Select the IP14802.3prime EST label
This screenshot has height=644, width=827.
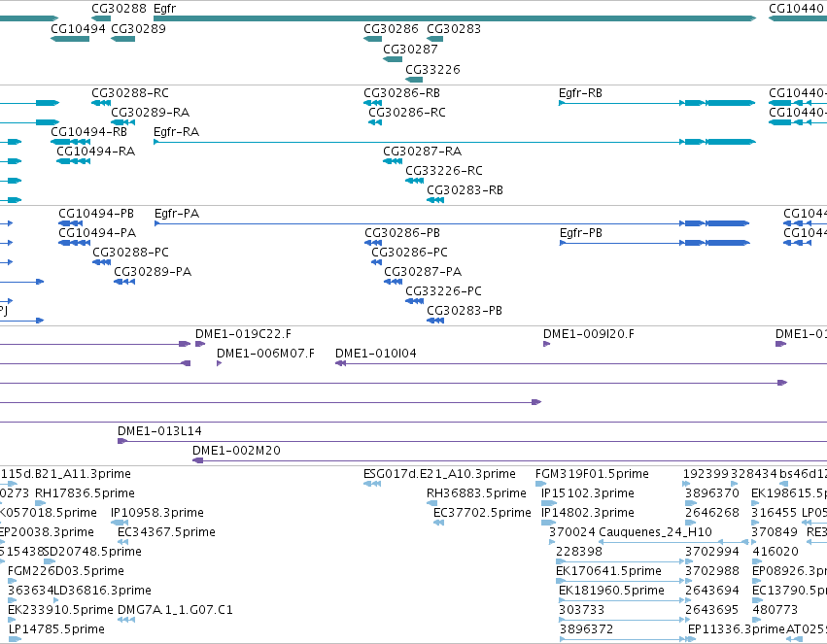coord(588,513)
